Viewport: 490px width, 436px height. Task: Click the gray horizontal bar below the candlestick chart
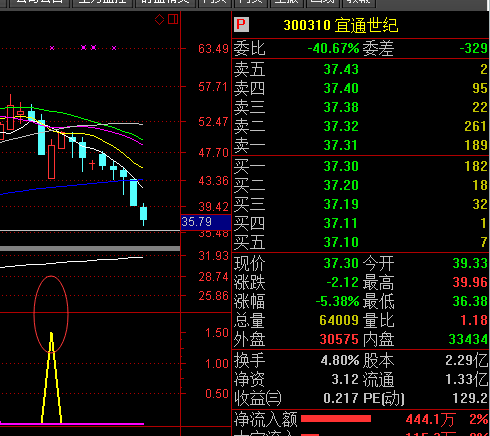tap(90, 248)
